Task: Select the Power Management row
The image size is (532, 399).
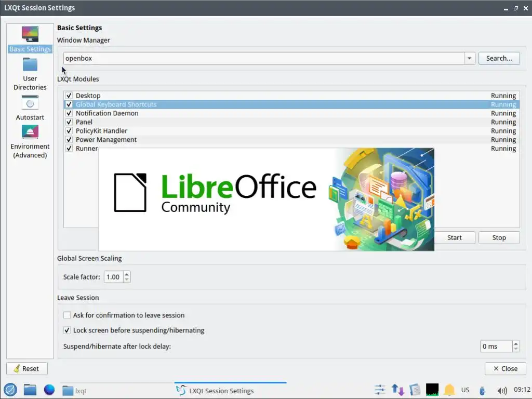Action: 291,139
